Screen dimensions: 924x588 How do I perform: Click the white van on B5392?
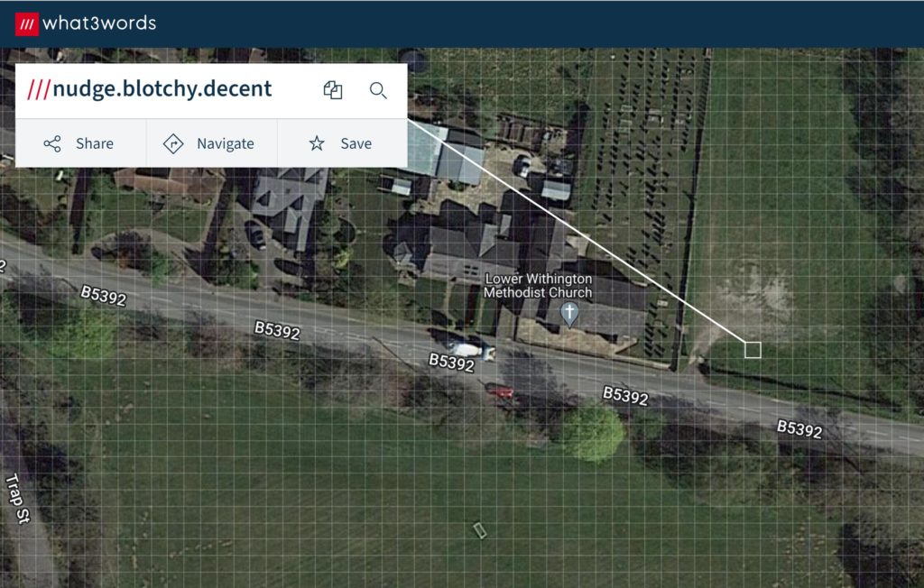[469, 349]
